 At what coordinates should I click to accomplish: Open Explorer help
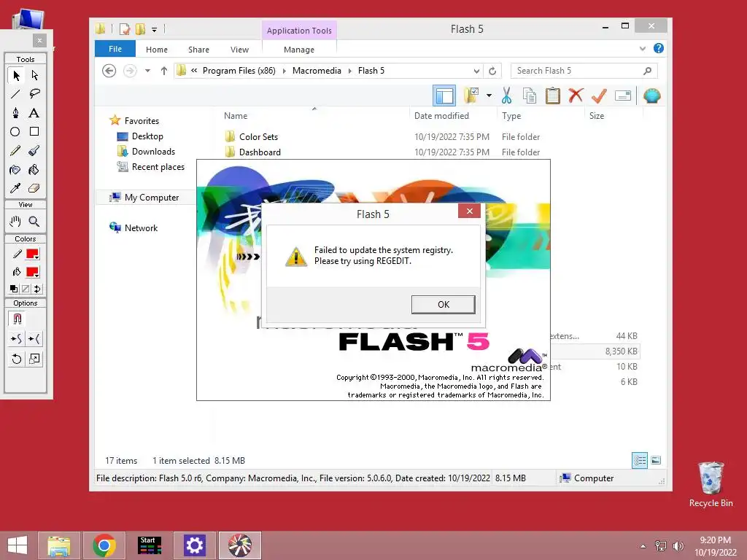pos(659,48)
